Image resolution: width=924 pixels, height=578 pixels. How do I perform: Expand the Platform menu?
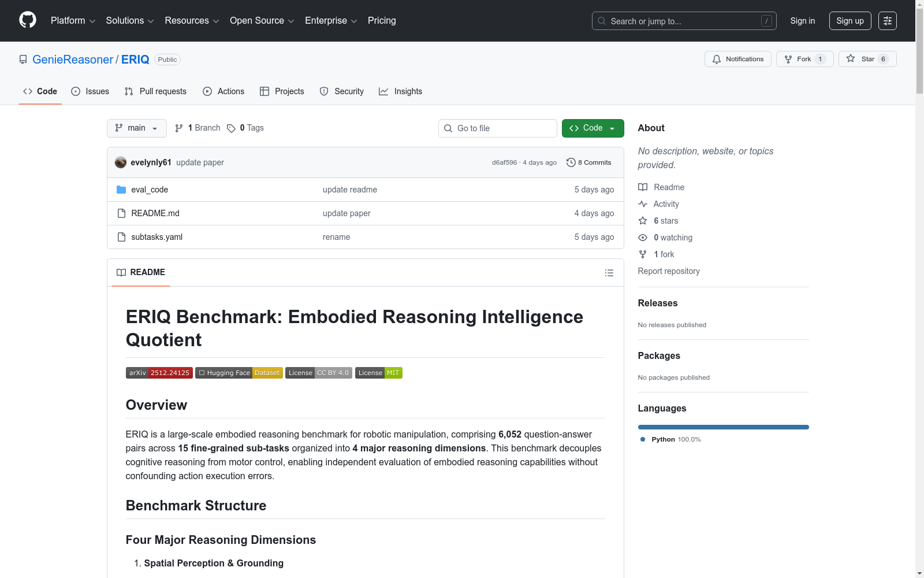coord(73,21)
